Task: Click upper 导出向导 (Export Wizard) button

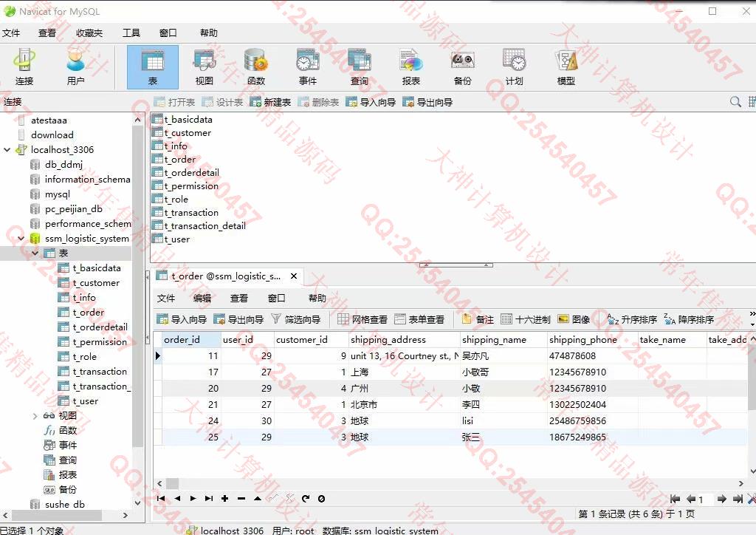Action: (x=427, y=102)
